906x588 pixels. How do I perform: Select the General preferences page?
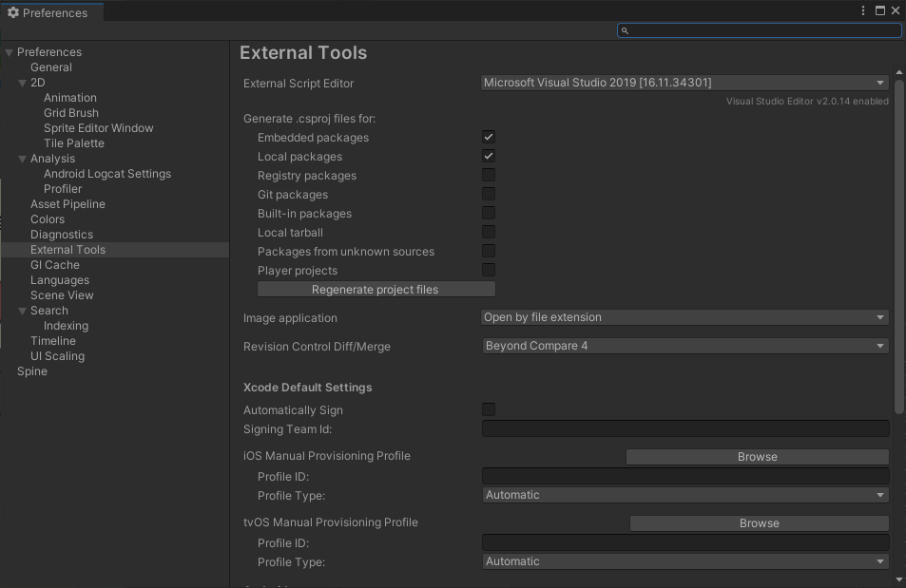pos(50,67)
